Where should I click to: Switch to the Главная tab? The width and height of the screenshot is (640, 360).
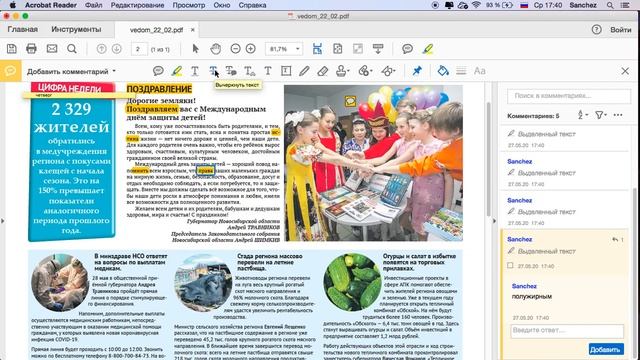click(x=22, y=29)
